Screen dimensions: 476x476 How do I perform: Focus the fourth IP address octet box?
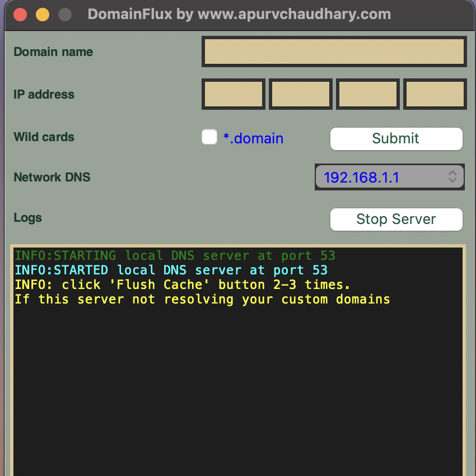(x=435, y=94)
